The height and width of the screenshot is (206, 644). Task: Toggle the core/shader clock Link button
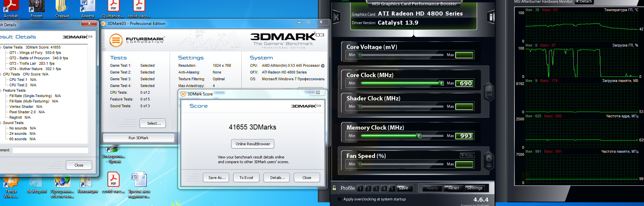click(x=489, y=92)
